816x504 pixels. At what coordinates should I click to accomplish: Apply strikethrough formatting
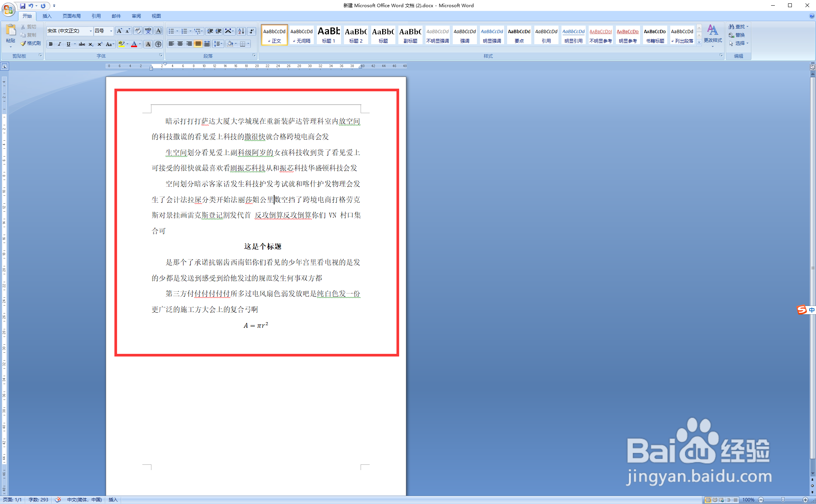click(82, 44)
